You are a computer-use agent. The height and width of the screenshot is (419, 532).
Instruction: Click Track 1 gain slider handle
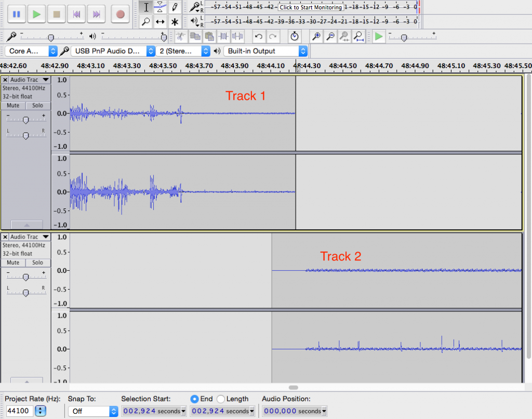(25, 120)
